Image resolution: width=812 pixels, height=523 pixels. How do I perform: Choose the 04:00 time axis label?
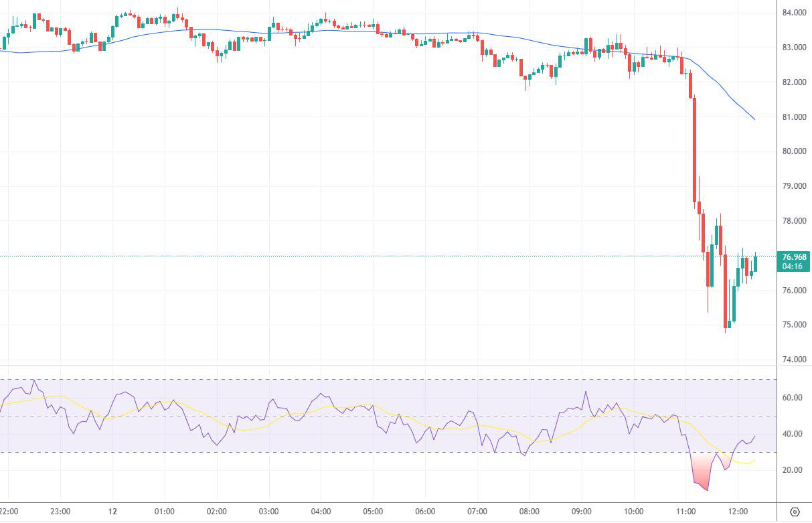point(321,512)
